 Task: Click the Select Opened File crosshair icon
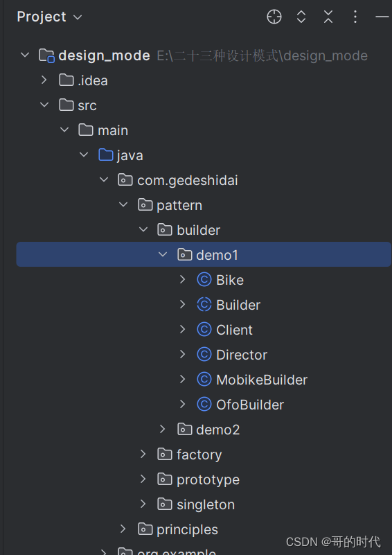274,17
